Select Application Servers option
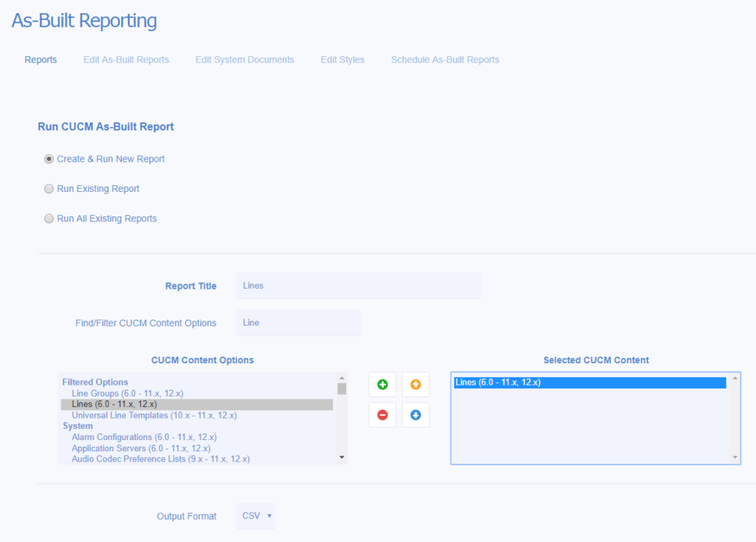The width and height of the screenshot is (756, 542). coord(196,448)
